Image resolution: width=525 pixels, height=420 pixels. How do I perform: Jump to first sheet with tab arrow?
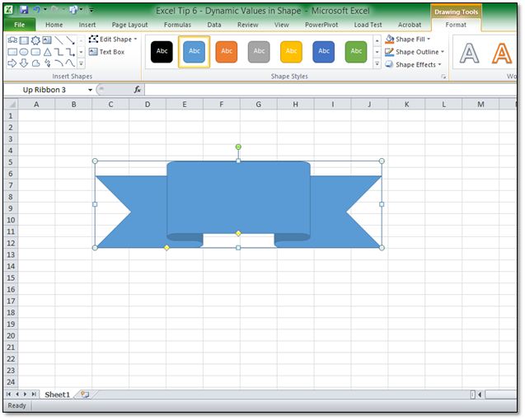[x=9, y=394]
